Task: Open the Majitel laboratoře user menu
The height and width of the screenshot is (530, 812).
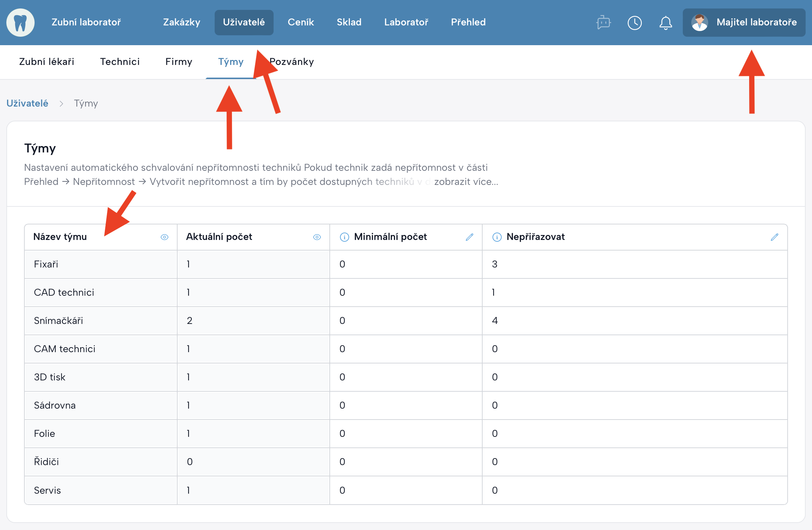Action: (756, 23)
